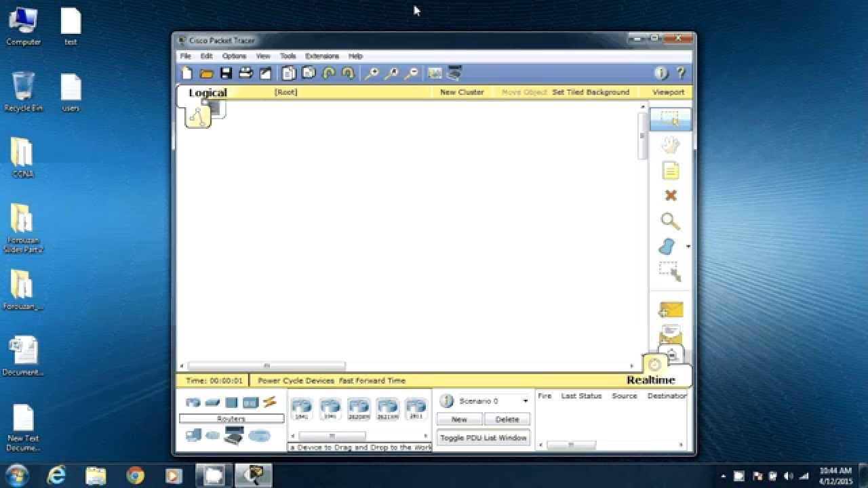868x488 pixels.
Task: Redo with the orange arrow icon
Action: tap(348, 73)
